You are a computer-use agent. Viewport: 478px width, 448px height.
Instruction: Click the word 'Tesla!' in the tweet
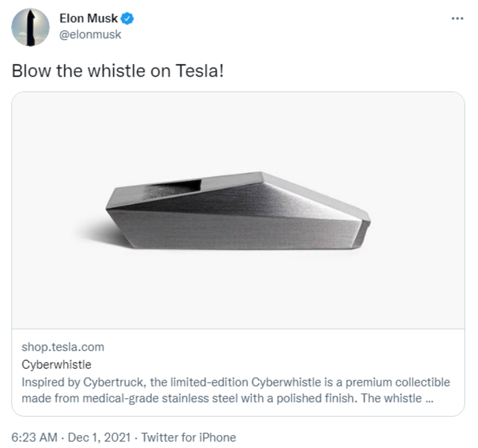[x=200, y=70]
